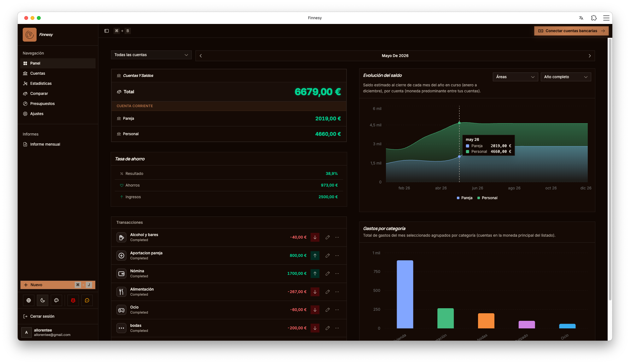Click the red bug report icon
This screenshot has width=630, height=364.
(x=73, y=300)
